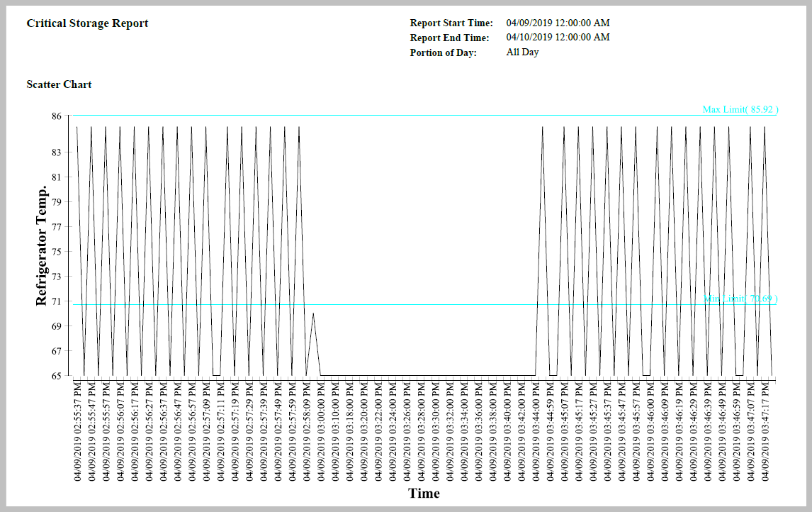Click the Scatter Chart heading
Screen dimensions: 812x512
tap(59, 84)
